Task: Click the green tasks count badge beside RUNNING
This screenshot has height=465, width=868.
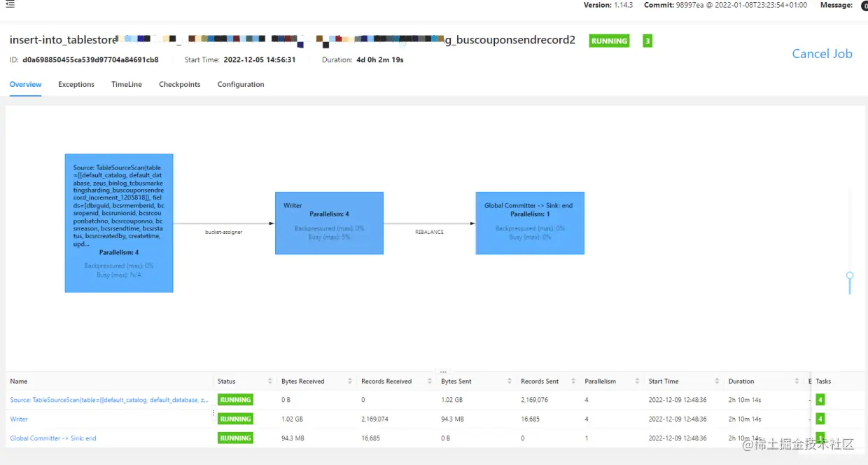Action: [x=647, y=41]
